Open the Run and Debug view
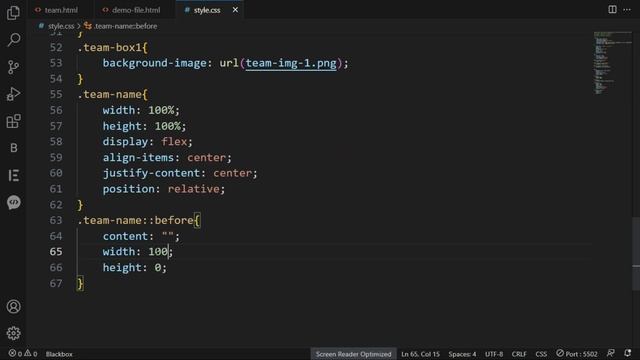The width and height of the screenshot is (640, 360). click(x=13, y=94)
